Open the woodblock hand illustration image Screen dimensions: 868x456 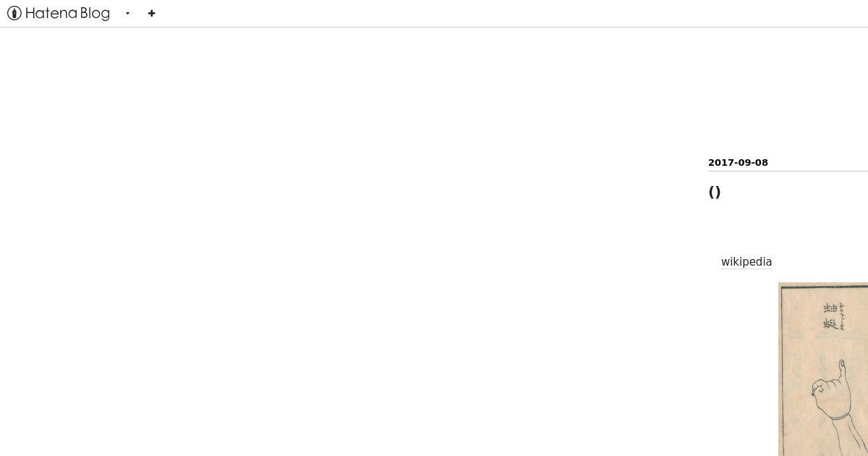(x=823, y=369)
